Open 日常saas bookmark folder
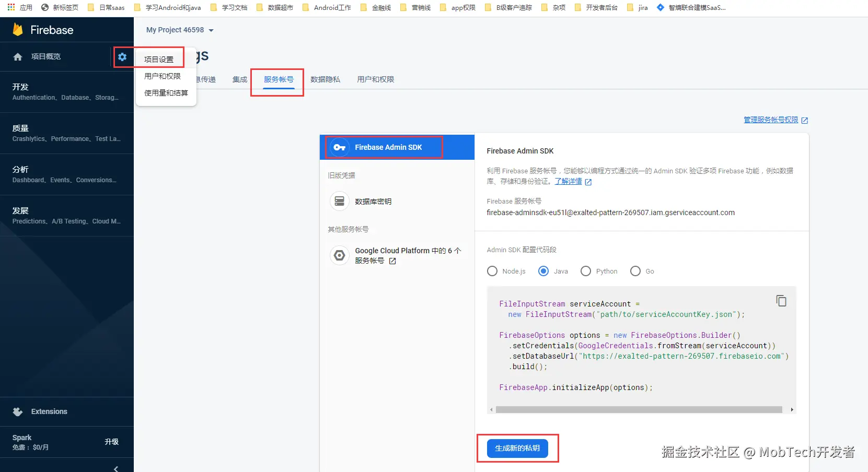Viewport: 868px width, 472px height. [x=106, y=7]
